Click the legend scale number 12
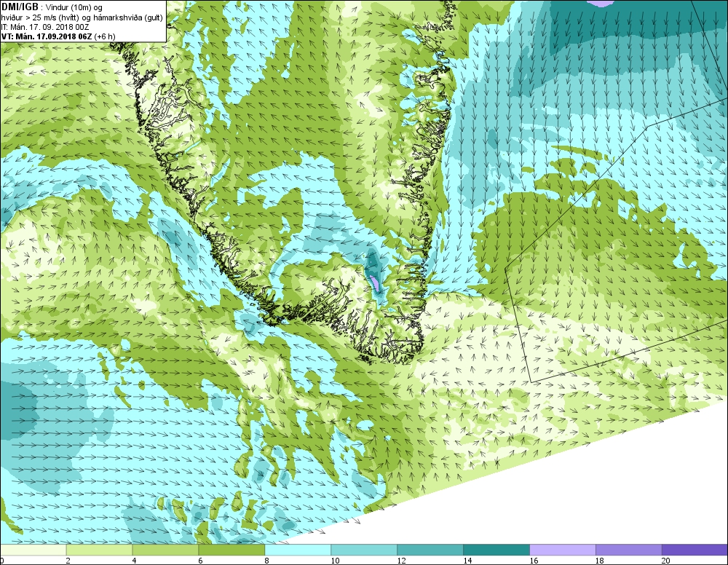The height and width of the screenshot is (565, 728). (x=402, y=561)
